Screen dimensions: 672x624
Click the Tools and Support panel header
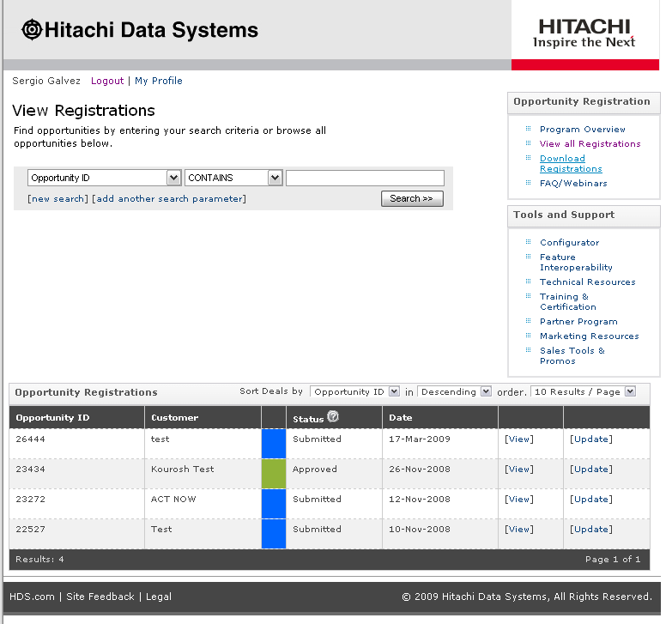(584, 215)
